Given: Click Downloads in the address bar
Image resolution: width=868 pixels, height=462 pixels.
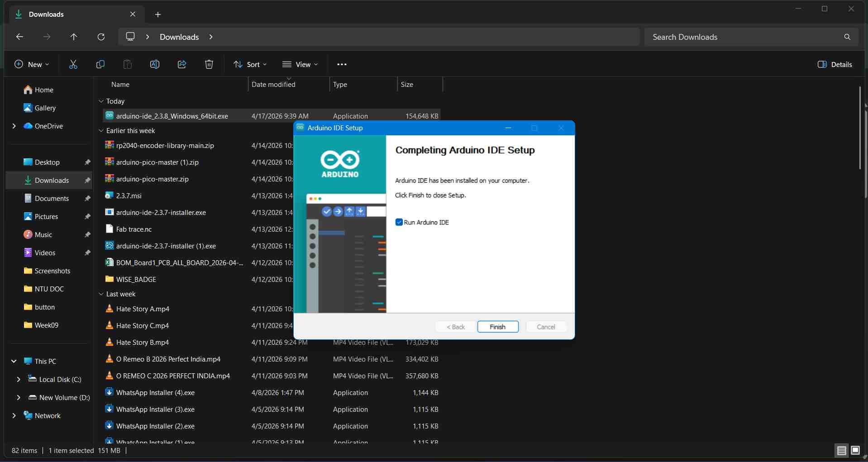Looking at the screenshot, I should pyautogui.click(x=179, y=37).
